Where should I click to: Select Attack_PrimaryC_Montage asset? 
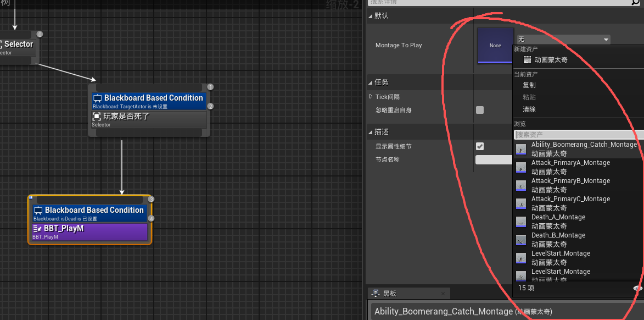579,203
